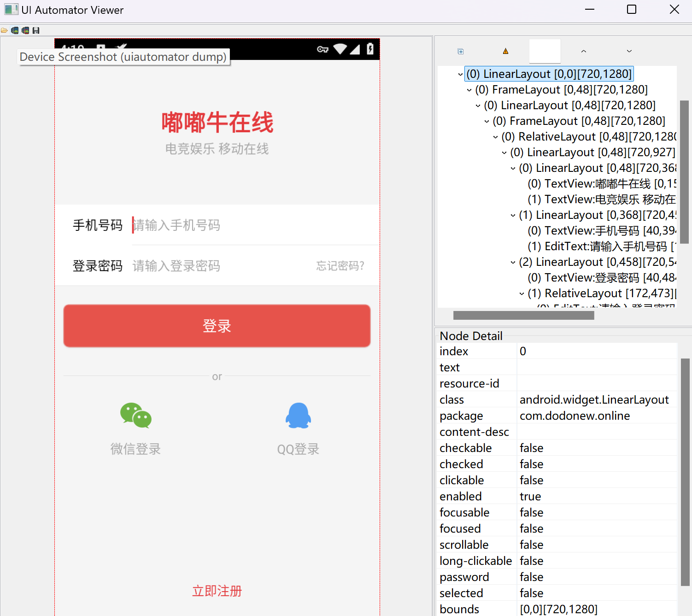The width and height of the screenshot is (692, 616).
Task: Click the Expand All plus icon
Action: pyautogui.click(x=460, y=52)
